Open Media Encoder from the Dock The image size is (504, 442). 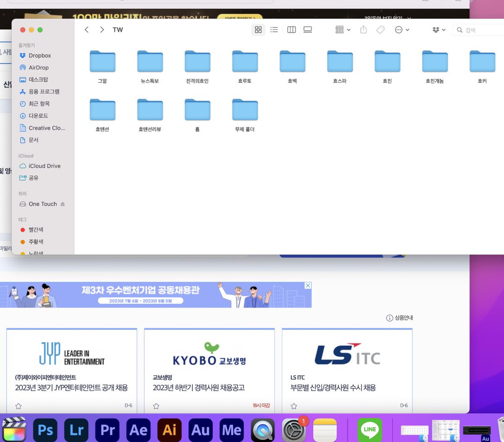tap(232, 430)
